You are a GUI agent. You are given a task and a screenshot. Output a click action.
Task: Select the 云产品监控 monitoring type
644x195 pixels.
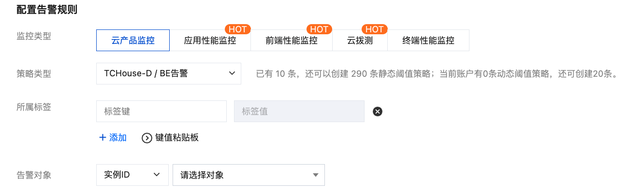tap(133, 41)
